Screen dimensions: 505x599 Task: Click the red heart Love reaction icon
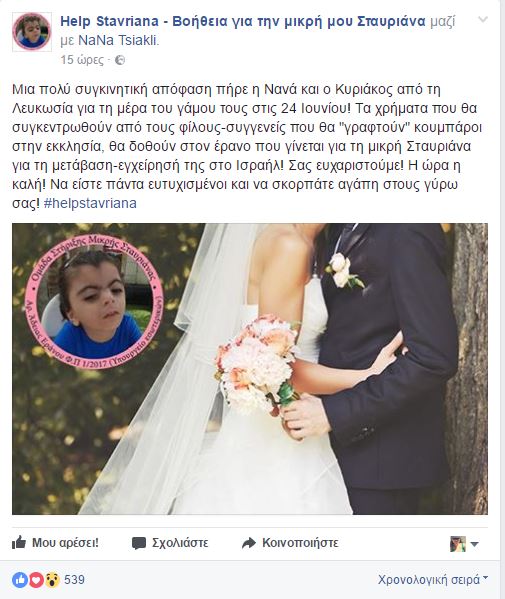coord(36,580)
